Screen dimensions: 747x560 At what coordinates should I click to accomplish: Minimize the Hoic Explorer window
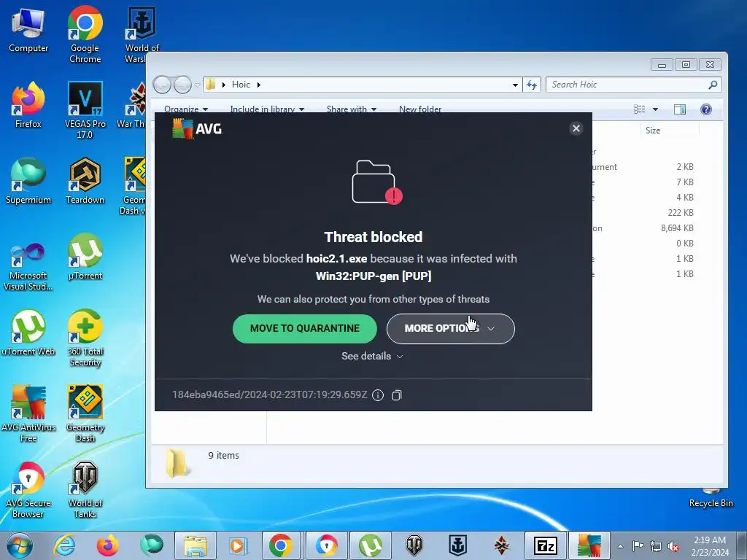point(662,65)
